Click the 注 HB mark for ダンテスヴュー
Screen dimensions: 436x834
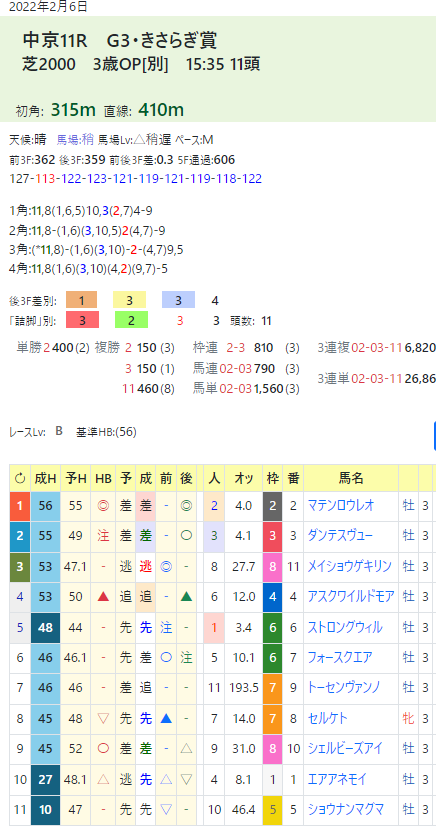coord(103,536)
